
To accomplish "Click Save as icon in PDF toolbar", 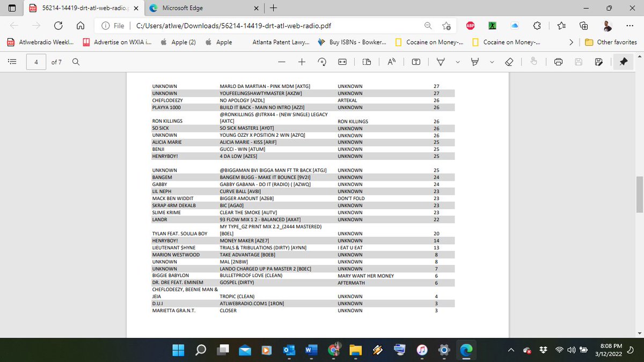I will [x=598, y=62].
